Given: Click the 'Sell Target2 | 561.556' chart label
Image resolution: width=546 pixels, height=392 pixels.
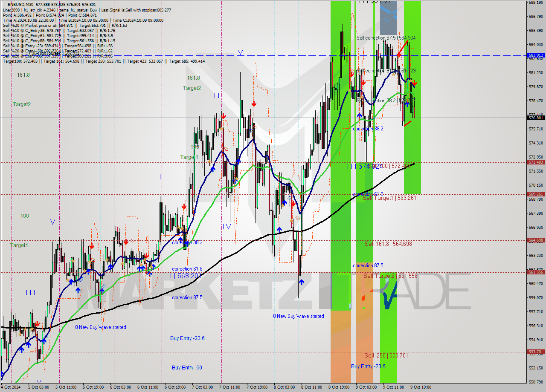Looking at the screenshot, I should pos(390,276).
